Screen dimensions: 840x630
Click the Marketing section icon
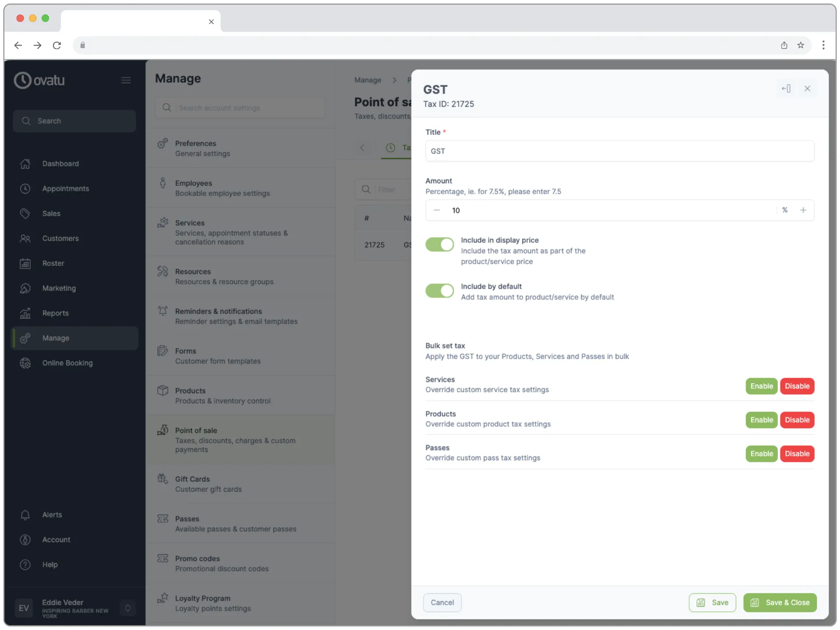click(x=25, y=287)
